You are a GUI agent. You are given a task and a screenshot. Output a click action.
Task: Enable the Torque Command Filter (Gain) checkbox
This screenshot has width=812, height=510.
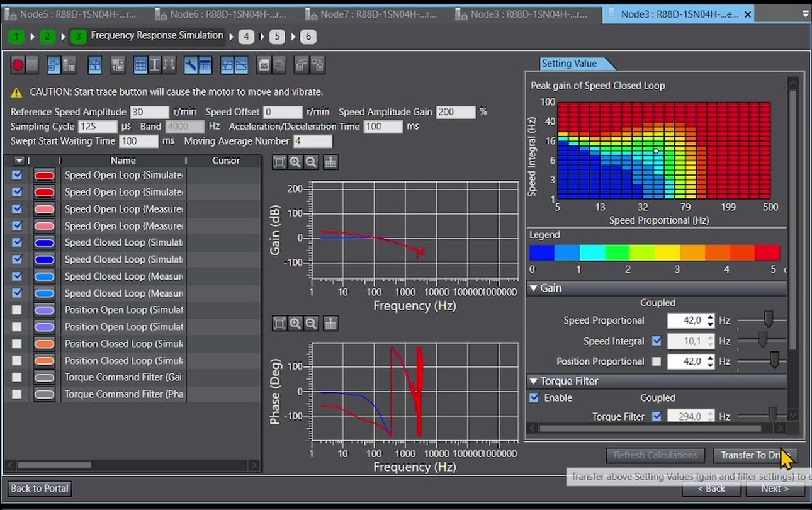point(17,377)
